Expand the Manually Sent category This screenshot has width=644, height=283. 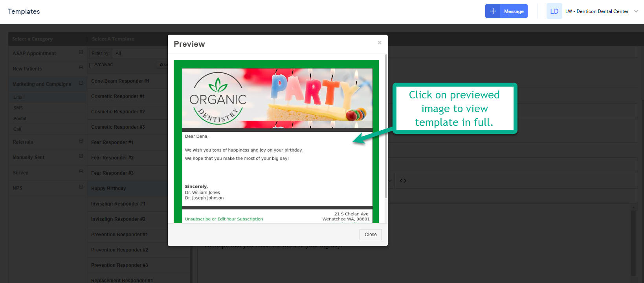[x=81, y=156]
